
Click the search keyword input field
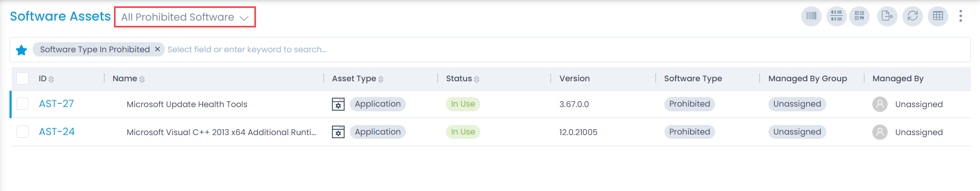coord(565,50)
